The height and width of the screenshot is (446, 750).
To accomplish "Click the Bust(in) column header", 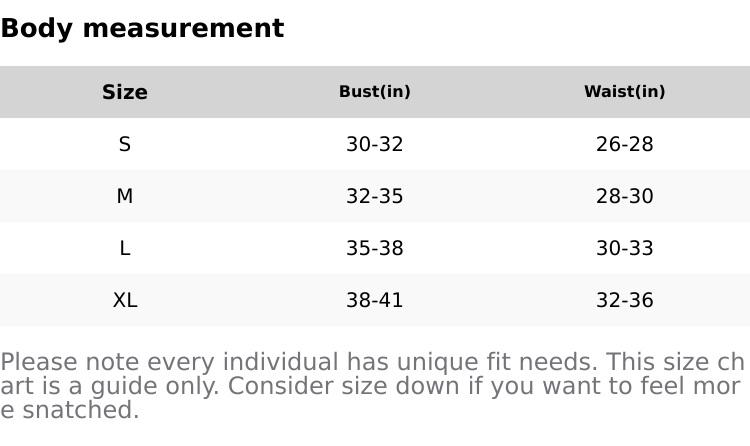I will click(375, 92).
